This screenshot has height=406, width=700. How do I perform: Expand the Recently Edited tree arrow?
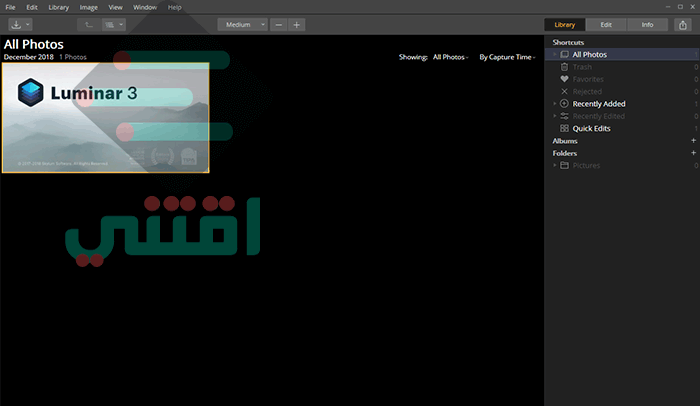pos(555,116)
